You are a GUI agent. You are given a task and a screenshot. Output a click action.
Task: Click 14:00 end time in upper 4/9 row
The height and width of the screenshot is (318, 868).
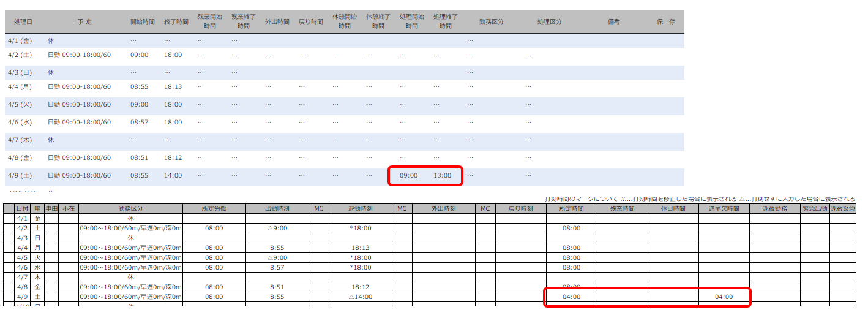click(x=173, y=176)
